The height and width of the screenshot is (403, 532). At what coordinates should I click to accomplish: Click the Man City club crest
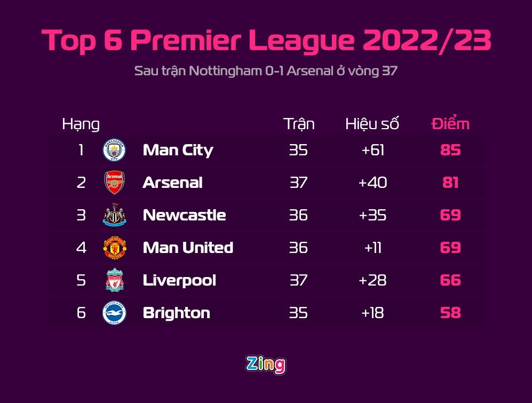114,151
